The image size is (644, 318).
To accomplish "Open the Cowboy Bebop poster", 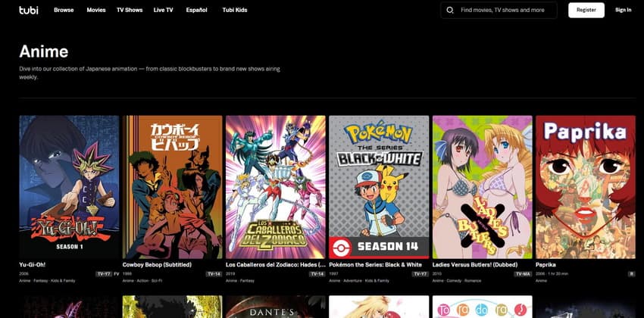I will [x=172, y=187].
